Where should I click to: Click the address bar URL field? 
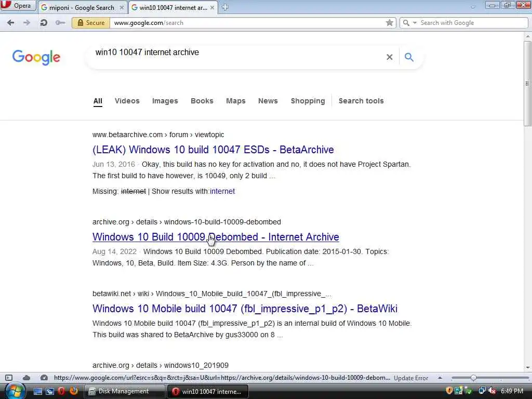click(248, 23)
